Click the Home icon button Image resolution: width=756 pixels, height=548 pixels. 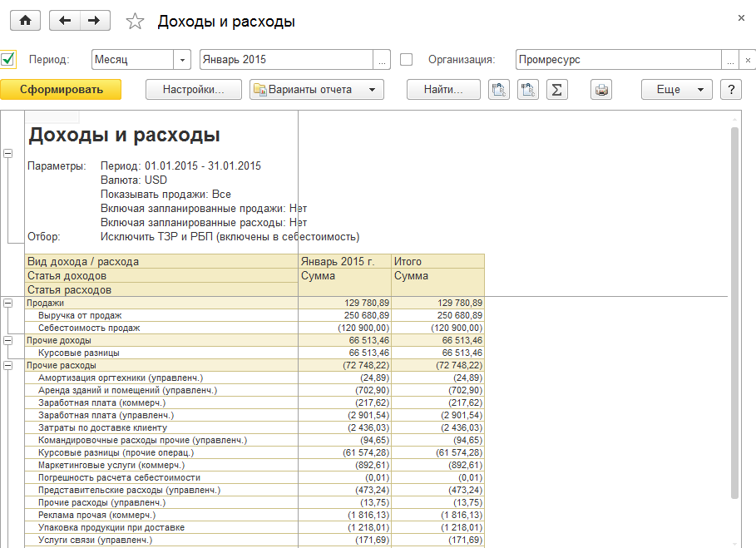[x=25, y=21]
